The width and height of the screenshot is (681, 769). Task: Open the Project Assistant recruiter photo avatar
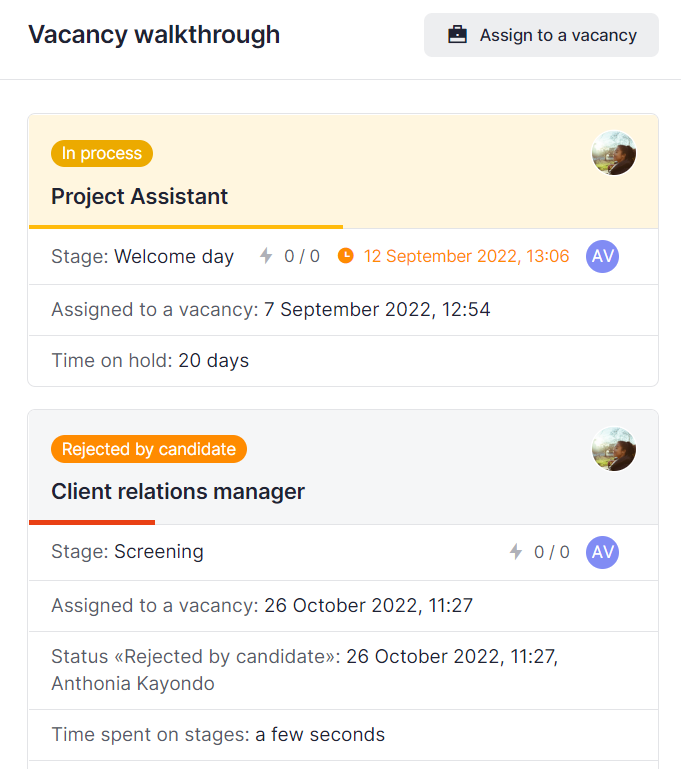614,153
